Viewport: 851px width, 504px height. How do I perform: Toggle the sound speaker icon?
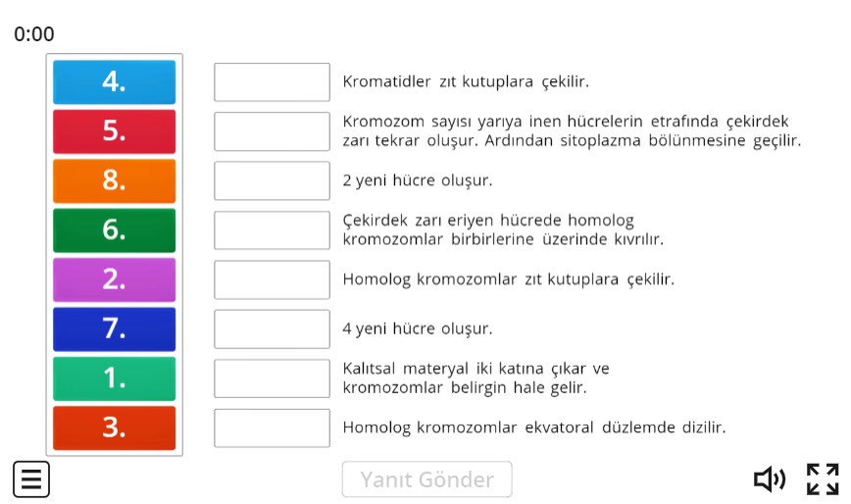tap(769, 479)
